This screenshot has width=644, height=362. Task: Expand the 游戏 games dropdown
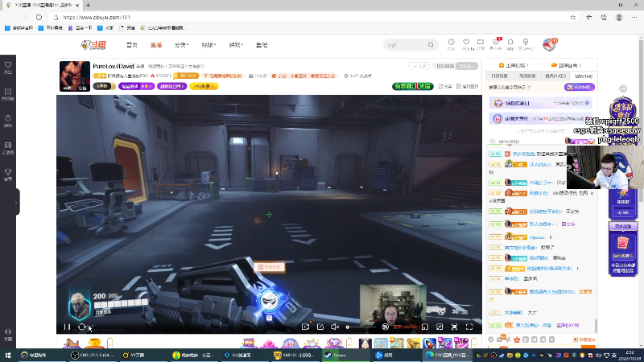click(x=236, y=45)
